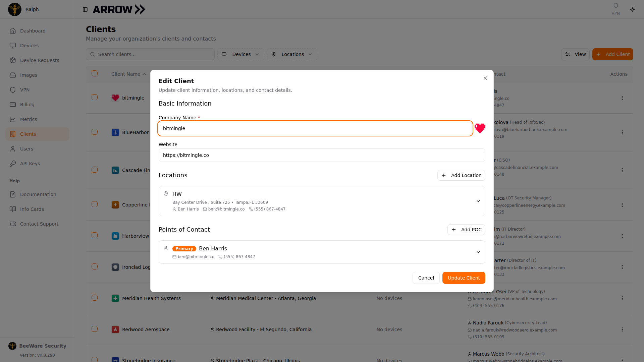Click the BeeWare Security logo

tap(12, 346)
